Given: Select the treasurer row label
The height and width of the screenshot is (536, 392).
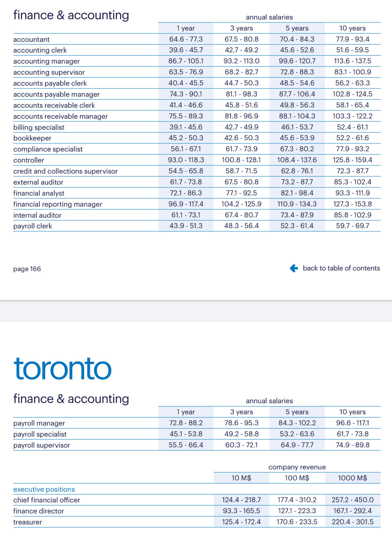Looking at the screenshot, I should pyautogui.click(x=27, y=522).
